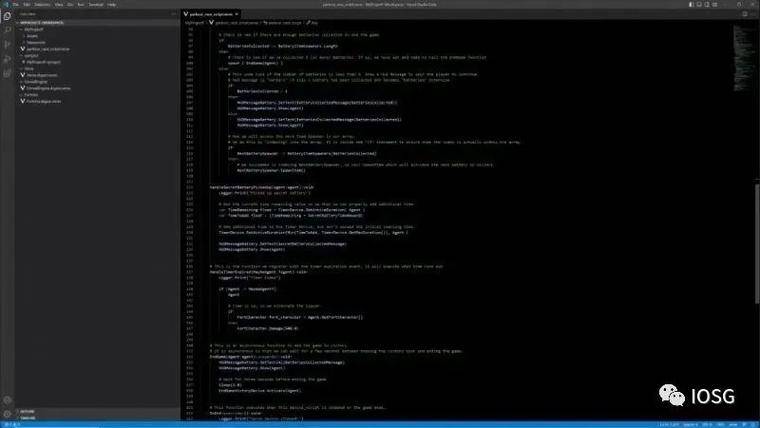760x428 pixels.
Task: Toggle secondary side bar layout icon
Action: (x=707, y=4)
